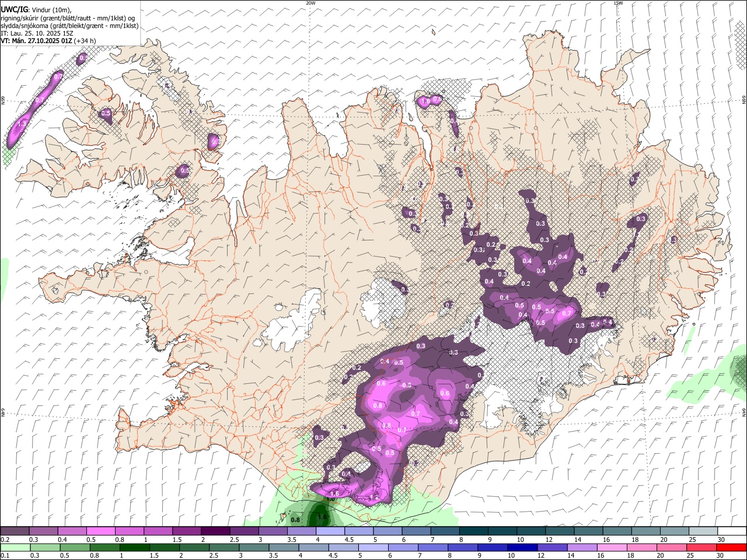The image size is (747, 560).
Task: Select the darkest green 1 swatch in rain legend
Action: point(134,547)
